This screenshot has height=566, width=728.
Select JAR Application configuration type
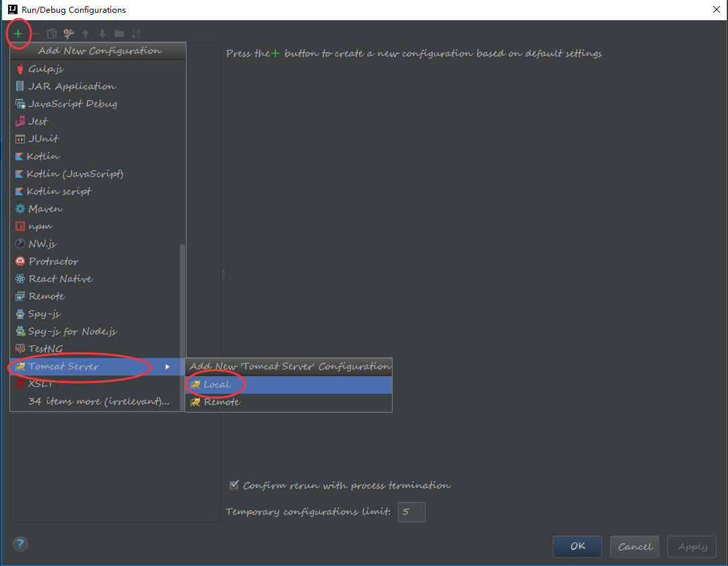(98, 86)
